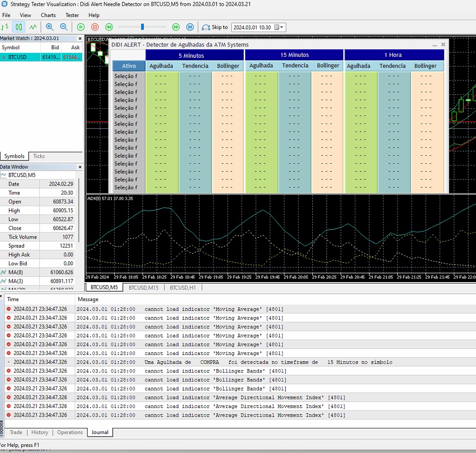Open the Skip to date calendar dropdown
This screenshot has height=453, width=476.
tap(279, 27)
